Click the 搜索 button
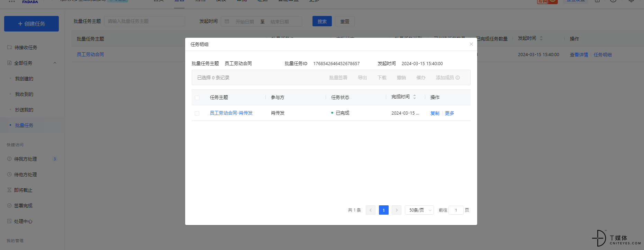Image resolution: width=644 pixels, height=250 pixels. point(322,21)
